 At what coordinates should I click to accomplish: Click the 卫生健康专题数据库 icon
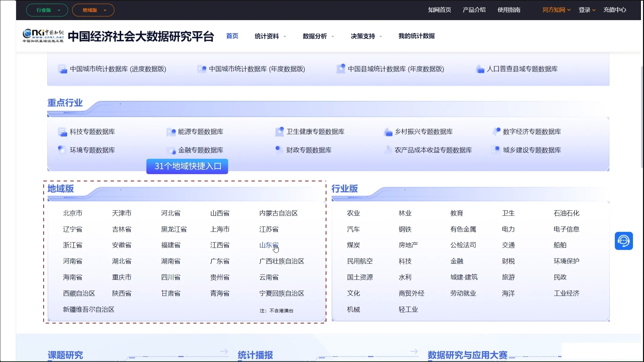pyautogui.click(x=279, y=131)
